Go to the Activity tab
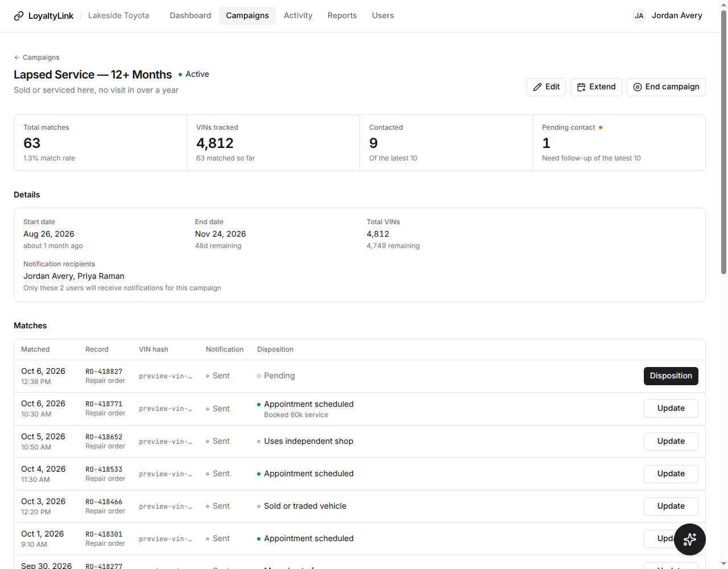728x569 pixels. pos(298,16)
